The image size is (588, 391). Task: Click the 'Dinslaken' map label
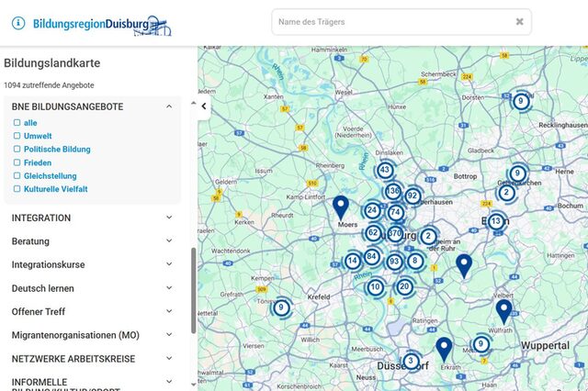point(390,152)
